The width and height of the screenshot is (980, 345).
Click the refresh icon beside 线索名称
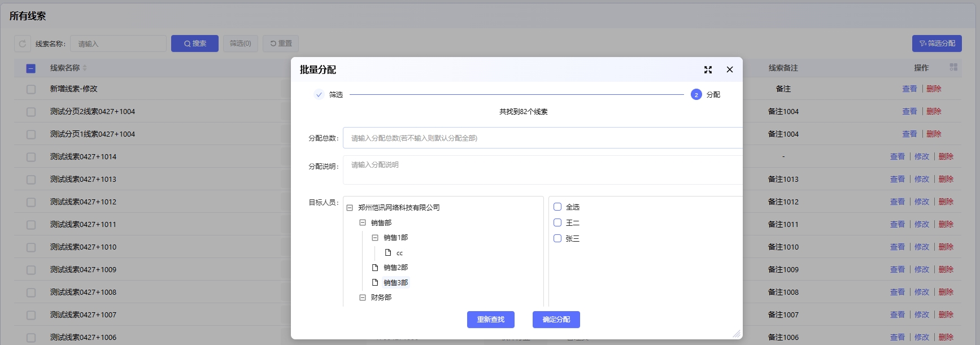(x=23, y=43)
